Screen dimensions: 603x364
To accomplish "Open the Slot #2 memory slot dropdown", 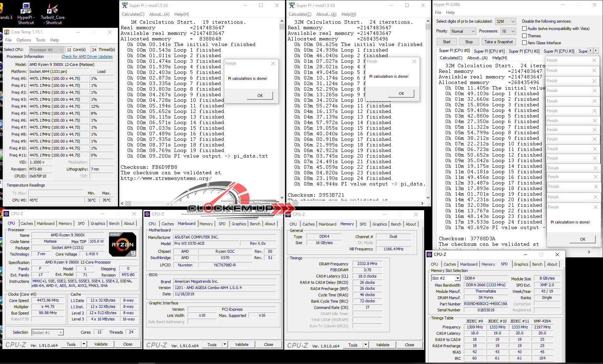I will click(x=457, y=278).
